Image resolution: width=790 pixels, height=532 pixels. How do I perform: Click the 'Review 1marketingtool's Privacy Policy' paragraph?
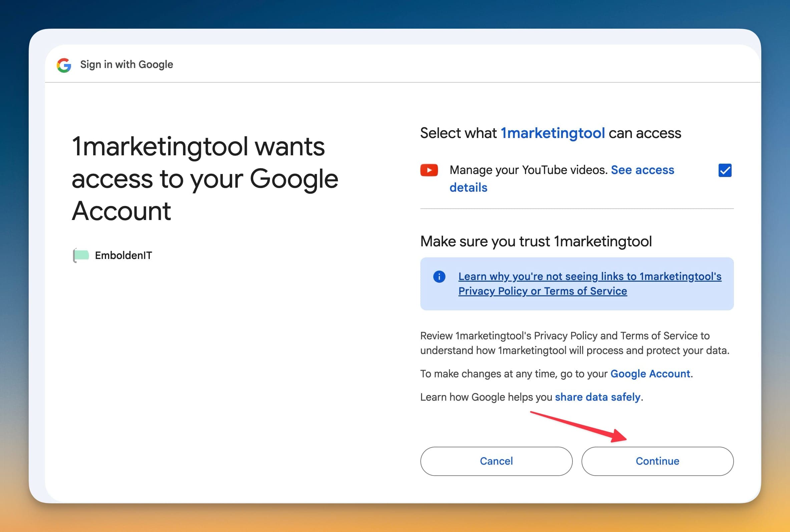[575, 343]
